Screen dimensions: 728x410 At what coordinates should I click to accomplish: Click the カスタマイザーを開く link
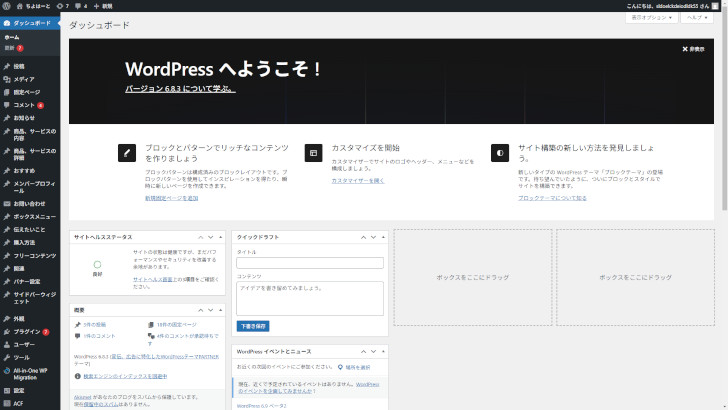(x=358, y=181)
